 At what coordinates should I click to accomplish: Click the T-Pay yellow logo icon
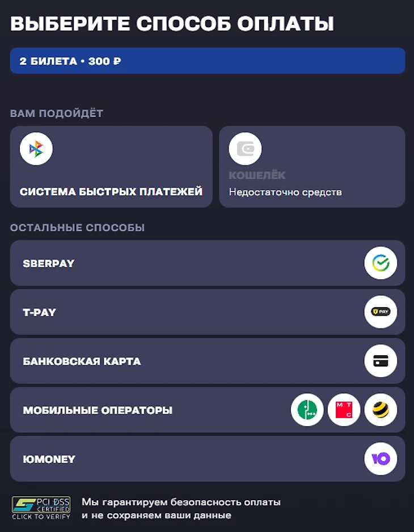(x=381, y=312)
